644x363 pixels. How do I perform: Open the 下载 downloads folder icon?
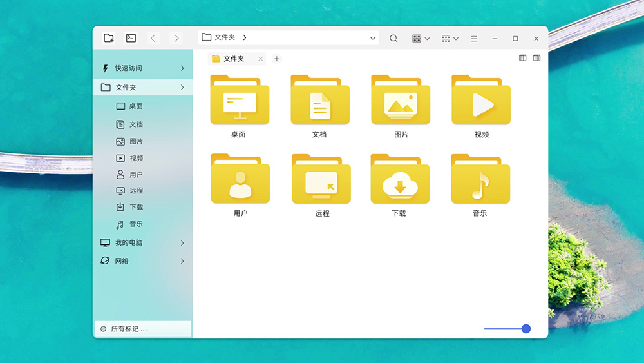coord(399,179)
